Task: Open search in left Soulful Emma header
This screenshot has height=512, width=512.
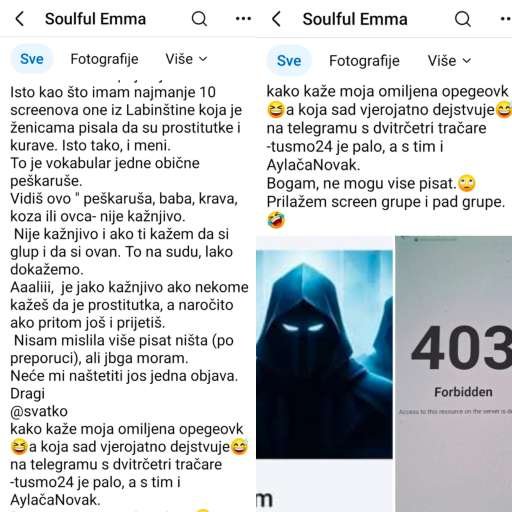Action: click(x=199, y=19)
